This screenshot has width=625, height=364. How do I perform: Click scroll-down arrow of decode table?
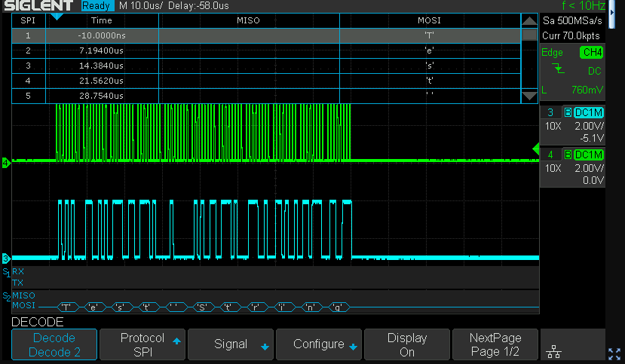point(530,96)
